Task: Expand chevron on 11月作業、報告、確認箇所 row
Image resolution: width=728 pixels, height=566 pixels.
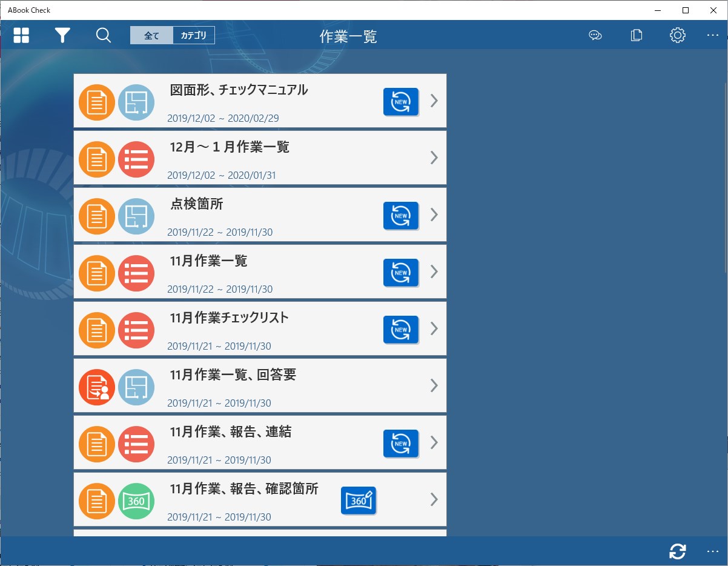Action: pos(434,499)
